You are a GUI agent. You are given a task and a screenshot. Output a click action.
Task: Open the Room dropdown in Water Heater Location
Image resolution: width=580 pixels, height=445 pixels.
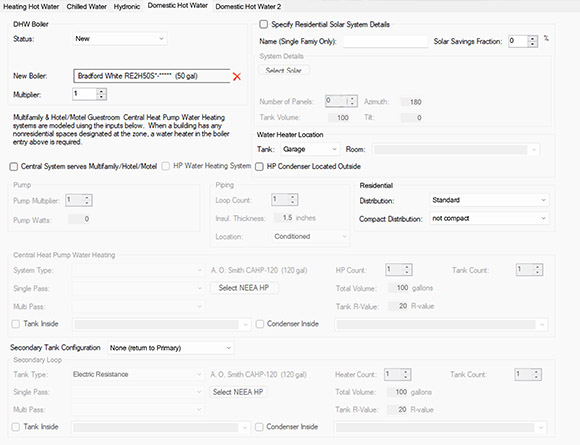pos(456,149)
